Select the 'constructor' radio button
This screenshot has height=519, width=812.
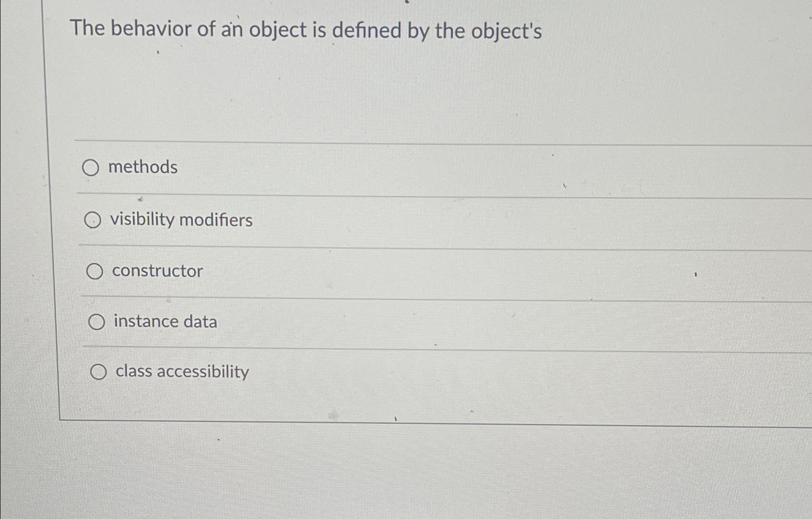click(97, 271)
